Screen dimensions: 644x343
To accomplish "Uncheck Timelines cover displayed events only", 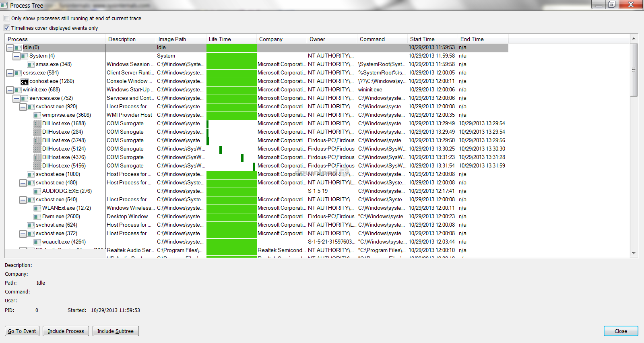I will (x=7, y=28).
